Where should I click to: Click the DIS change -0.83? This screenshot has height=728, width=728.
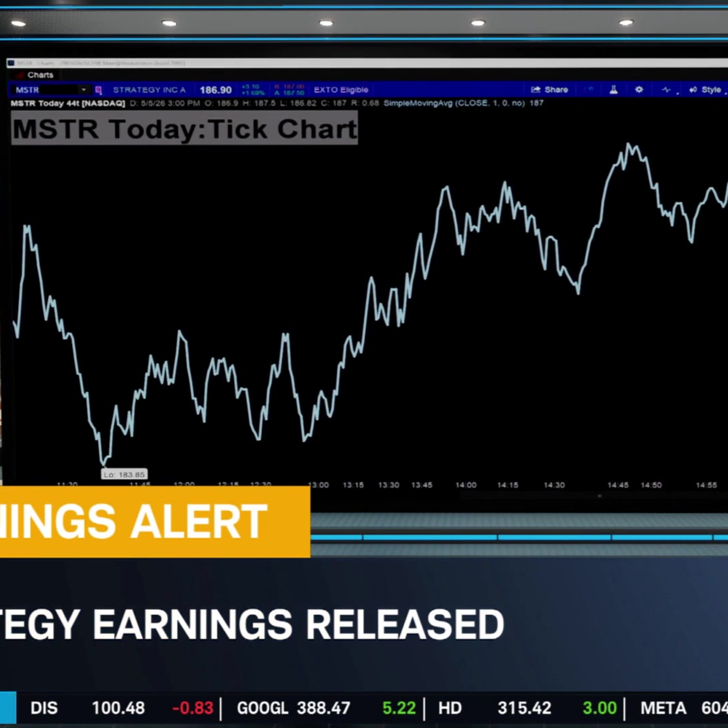(x=192, y=708)
